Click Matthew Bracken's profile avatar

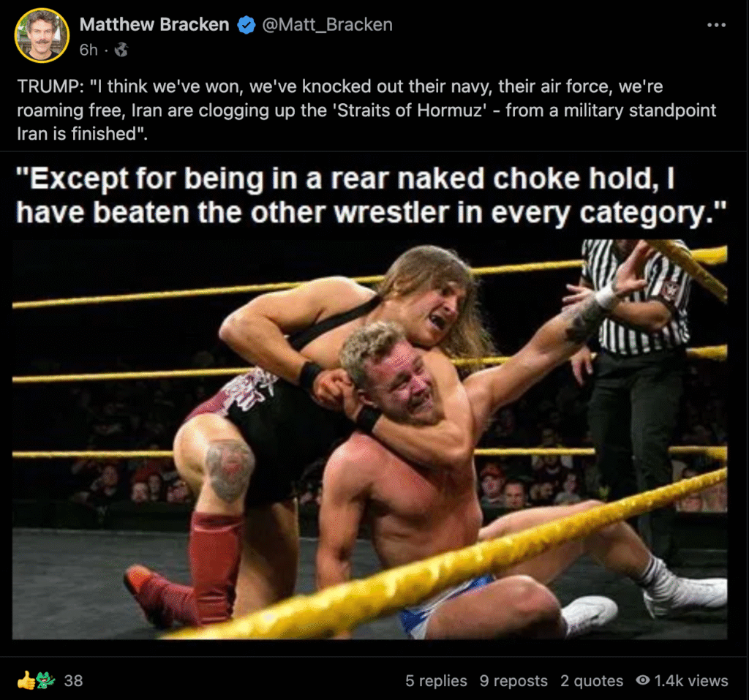point(42,35)
